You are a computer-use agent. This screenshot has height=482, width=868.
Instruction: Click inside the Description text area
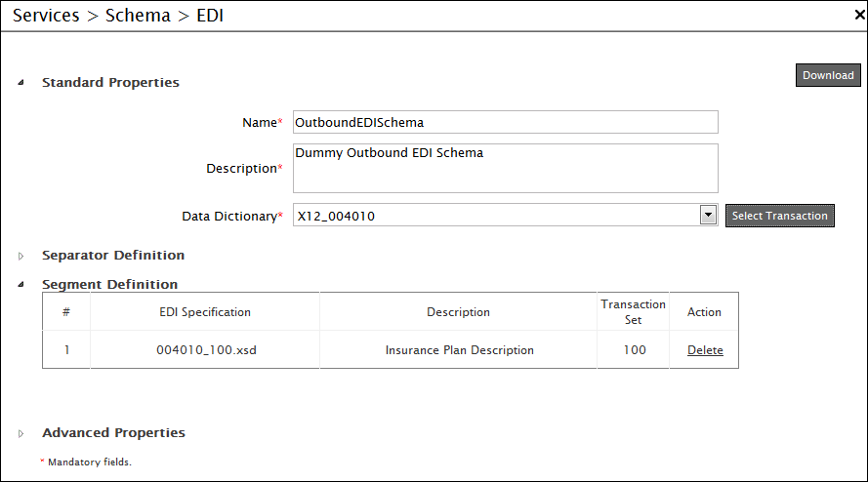pos(505,168)
